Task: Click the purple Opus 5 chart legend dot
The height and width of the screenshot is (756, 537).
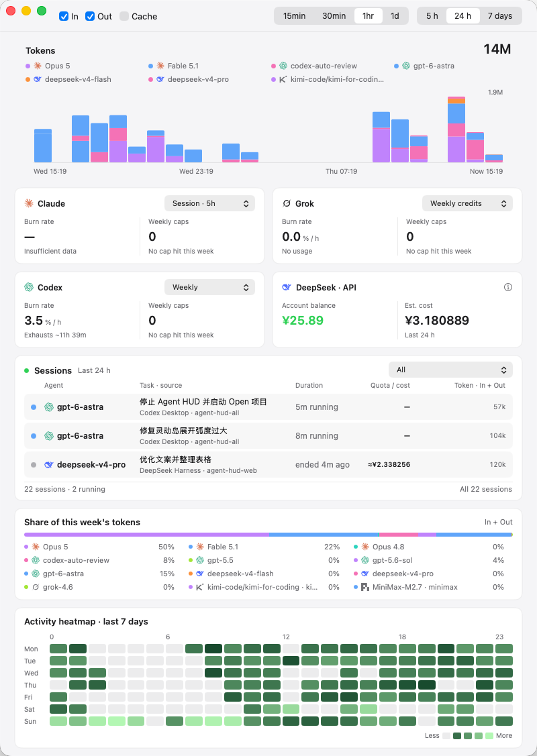Action: point(28,66)
